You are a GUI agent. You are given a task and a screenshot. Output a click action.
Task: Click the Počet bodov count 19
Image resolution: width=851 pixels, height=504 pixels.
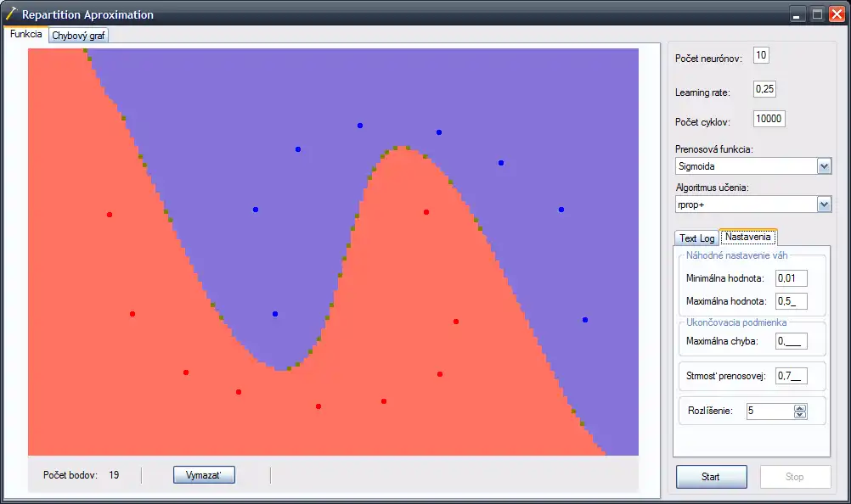(x=114, y=475)
